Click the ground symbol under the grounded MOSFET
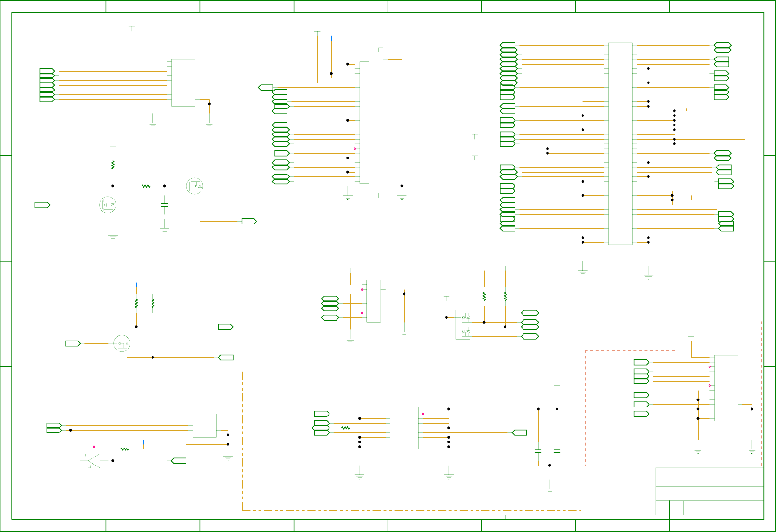776x532 pixels. [x=113, y=238]
